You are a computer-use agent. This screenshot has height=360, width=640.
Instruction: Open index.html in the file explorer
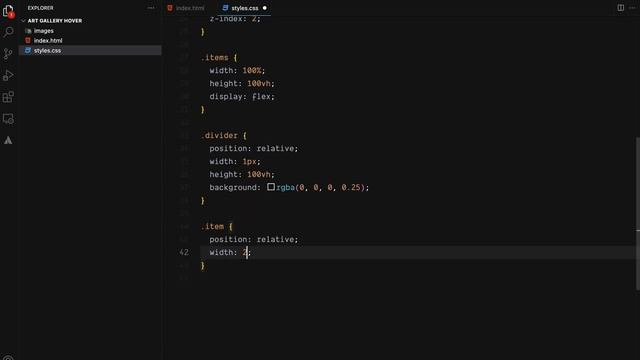pyautogui.click(x=48, y=40)
